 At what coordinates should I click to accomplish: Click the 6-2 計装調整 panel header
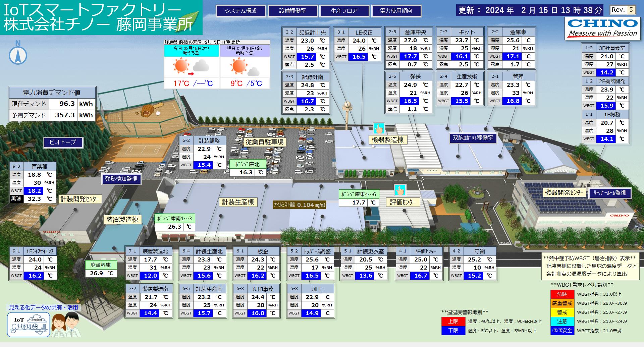[x=202, y=141]
